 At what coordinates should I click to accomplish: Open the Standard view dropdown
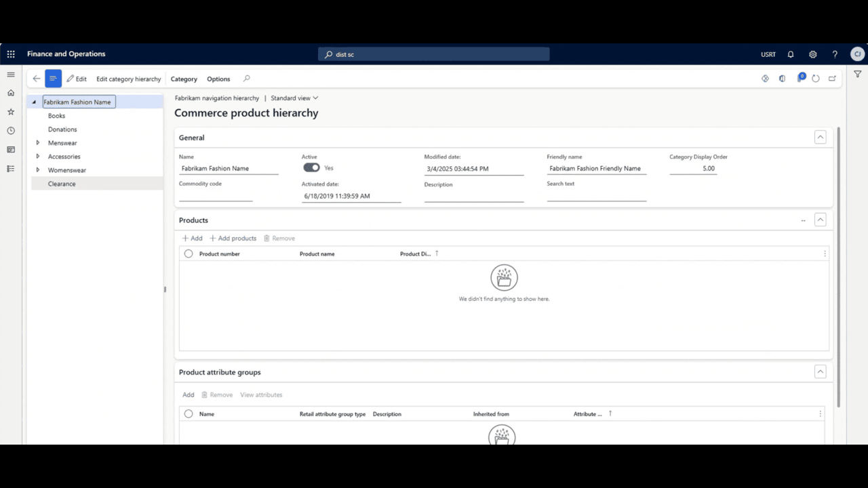pyautogui.click(x=294, y=98)
